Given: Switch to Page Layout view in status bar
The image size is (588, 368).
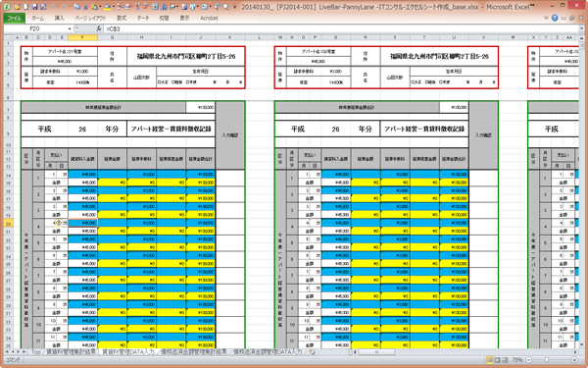Looking at the screenshot, I should point(497,360).
